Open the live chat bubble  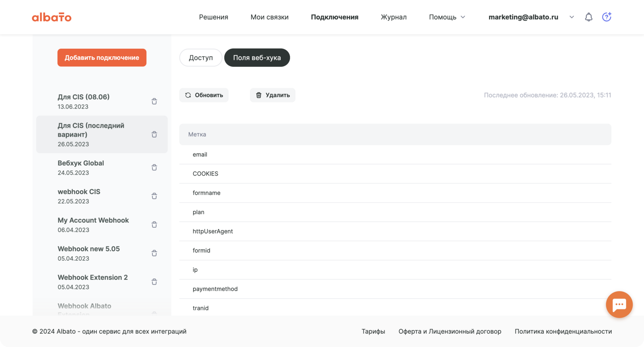click(x=619, y=305)
